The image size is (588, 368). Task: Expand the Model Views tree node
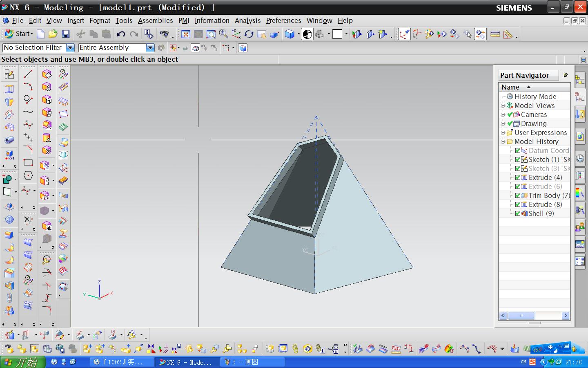click(x=503, y=105)
